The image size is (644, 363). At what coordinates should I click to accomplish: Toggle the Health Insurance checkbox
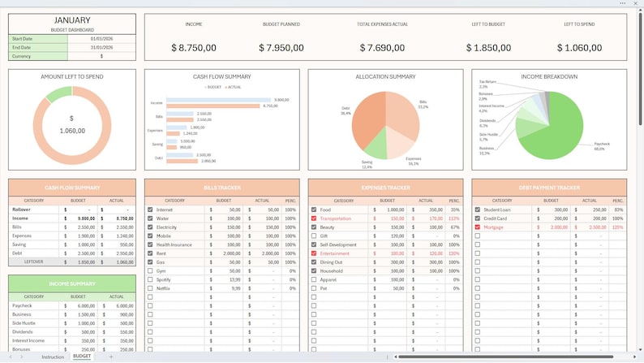point(150,244)
